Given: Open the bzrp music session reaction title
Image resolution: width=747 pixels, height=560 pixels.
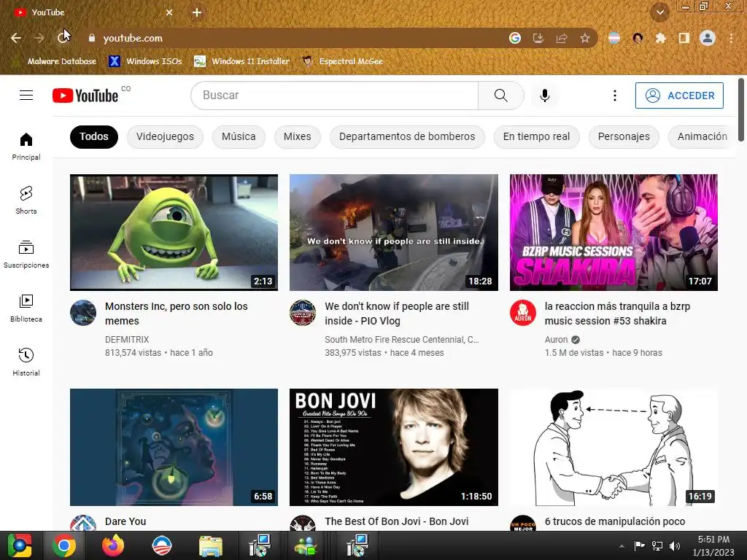Looking at the screenshot, I should click(x=617, y=314).
